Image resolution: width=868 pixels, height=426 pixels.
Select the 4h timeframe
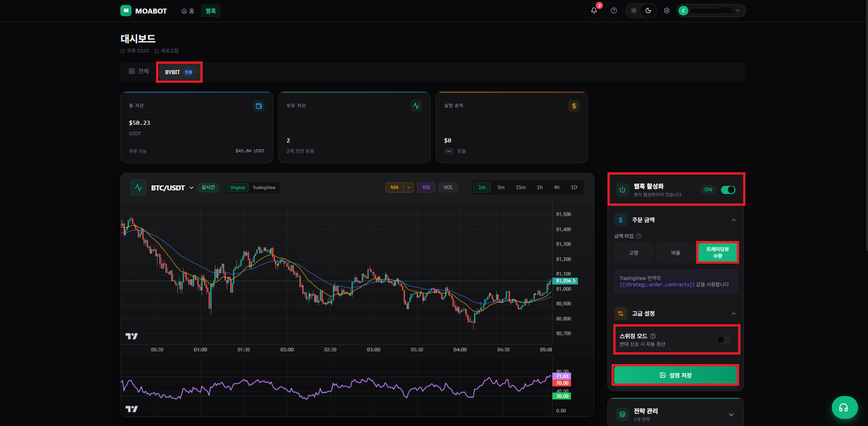tap(557, 187)
